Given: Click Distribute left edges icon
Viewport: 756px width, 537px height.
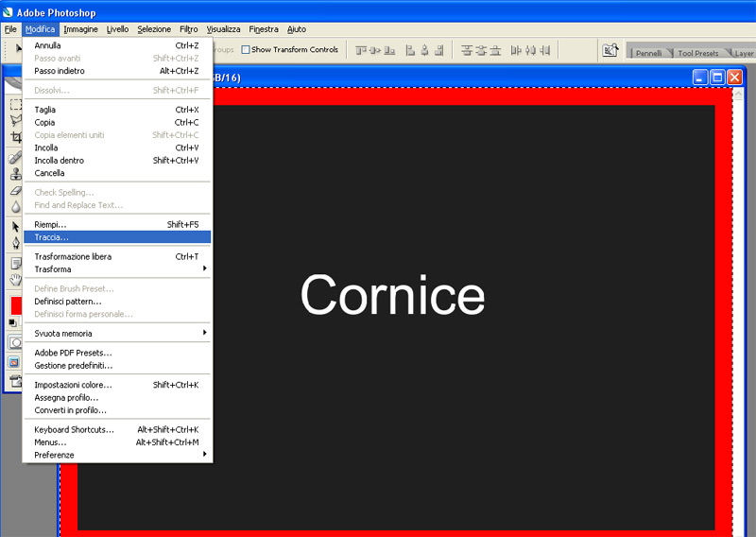Looking at the screenshot, I should click(516, 50).
